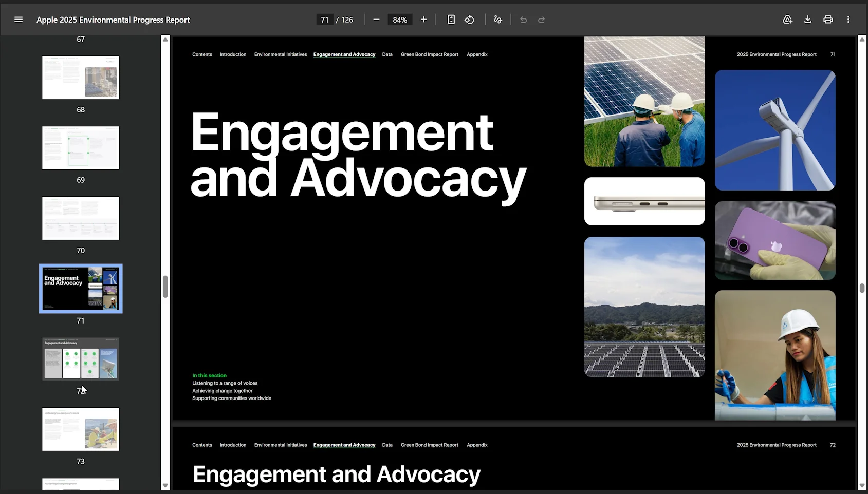Click the document scroll down arrow
Viewport: 868px width, 494px height.
click(862, 485)
